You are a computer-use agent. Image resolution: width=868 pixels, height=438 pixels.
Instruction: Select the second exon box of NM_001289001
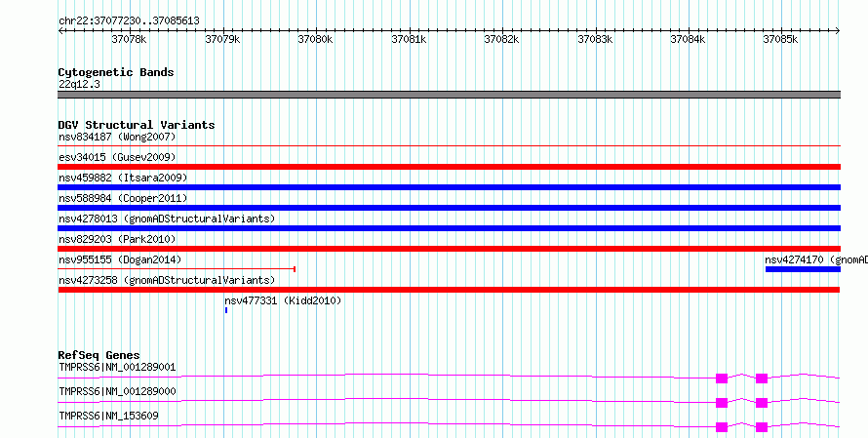pyautogui.click(x=762, y=378)
